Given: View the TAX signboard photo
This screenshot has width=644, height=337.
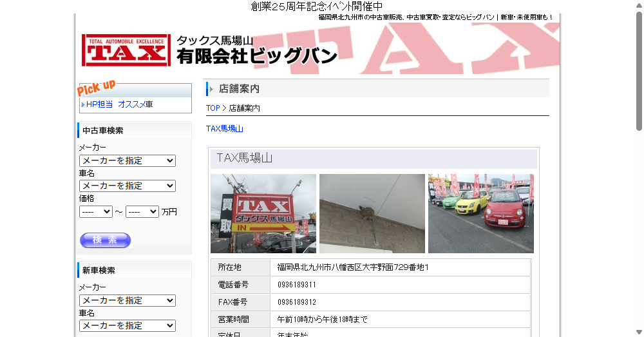Looking at the screenshot, I should click(263, 213).
